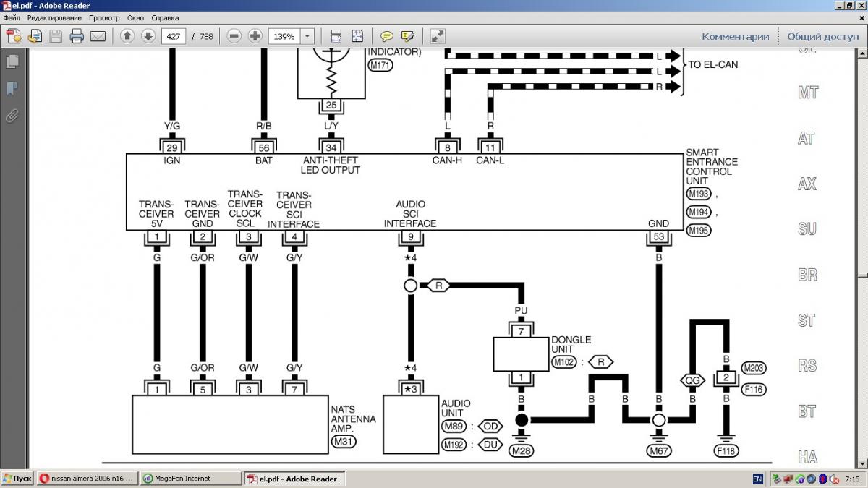Switch to read mode icon
Viewport: 868px width, 488px height.
[438, 36]
